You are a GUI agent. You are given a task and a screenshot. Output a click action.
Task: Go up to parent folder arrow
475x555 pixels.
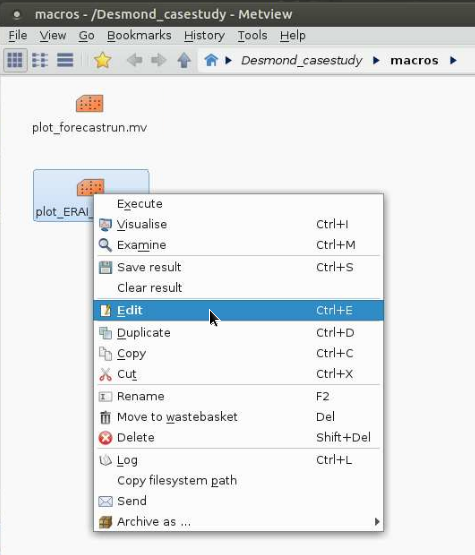click(x=184, y=60)
